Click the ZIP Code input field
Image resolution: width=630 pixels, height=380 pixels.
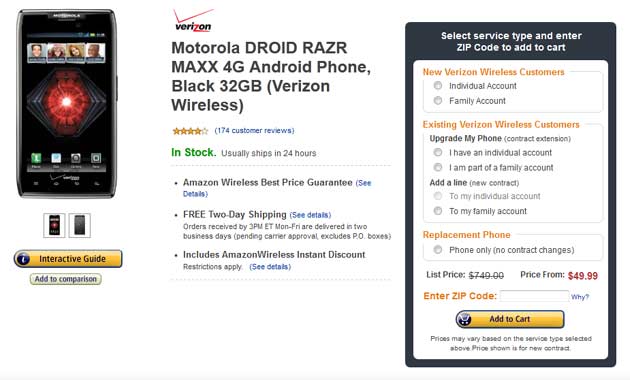click(534, 296)
